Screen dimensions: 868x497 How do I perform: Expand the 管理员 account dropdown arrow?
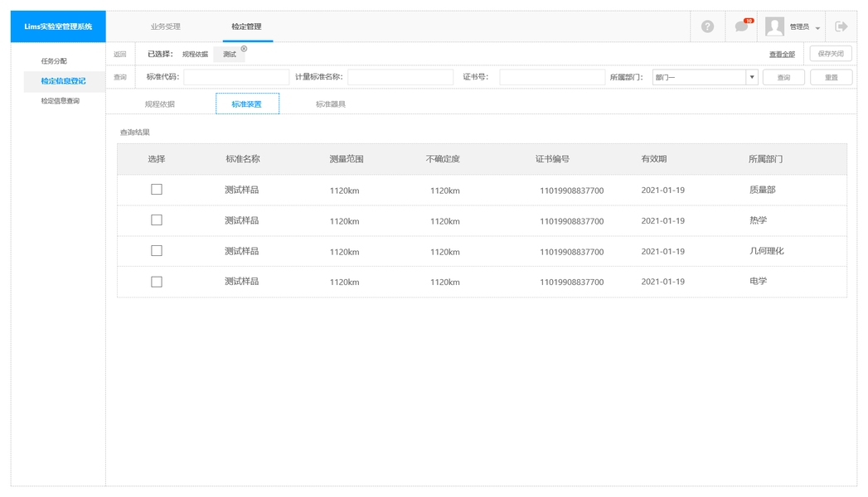point(817,28)
